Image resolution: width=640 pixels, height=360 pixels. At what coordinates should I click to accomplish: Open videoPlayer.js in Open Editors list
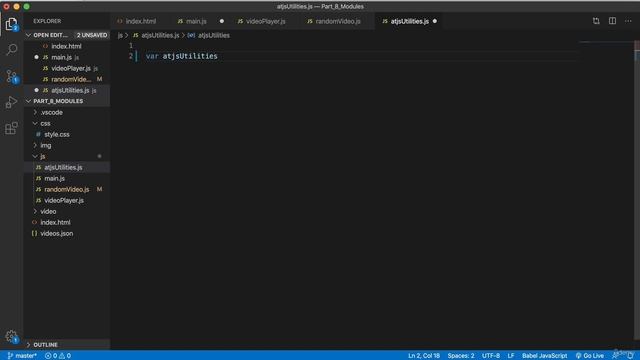[71, 68]
